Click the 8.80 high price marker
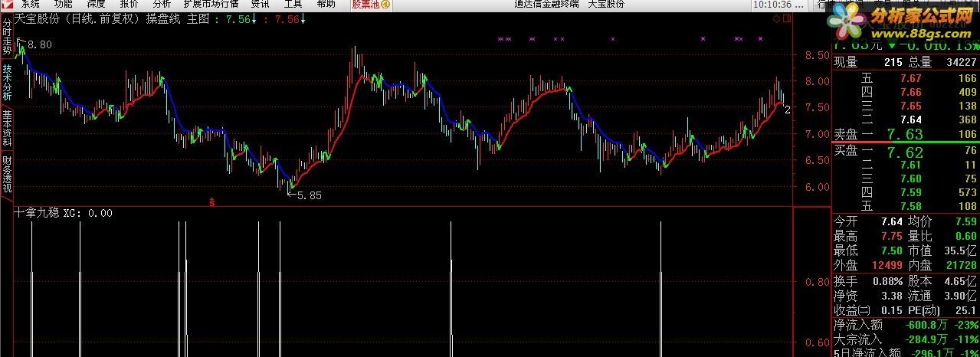 point(40,44)
